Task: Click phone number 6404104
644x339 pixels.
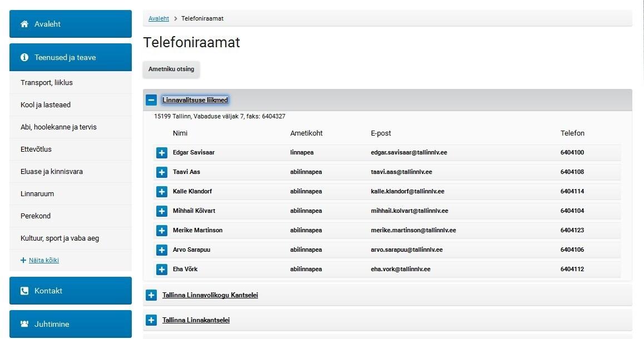Action: point(572,211)
